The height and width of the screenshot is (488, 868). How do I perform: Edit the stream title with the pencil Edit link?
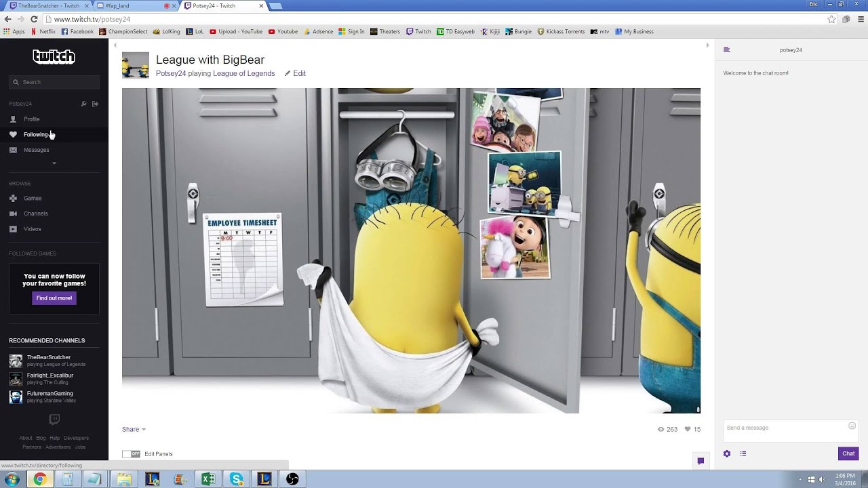click(295, 73)
